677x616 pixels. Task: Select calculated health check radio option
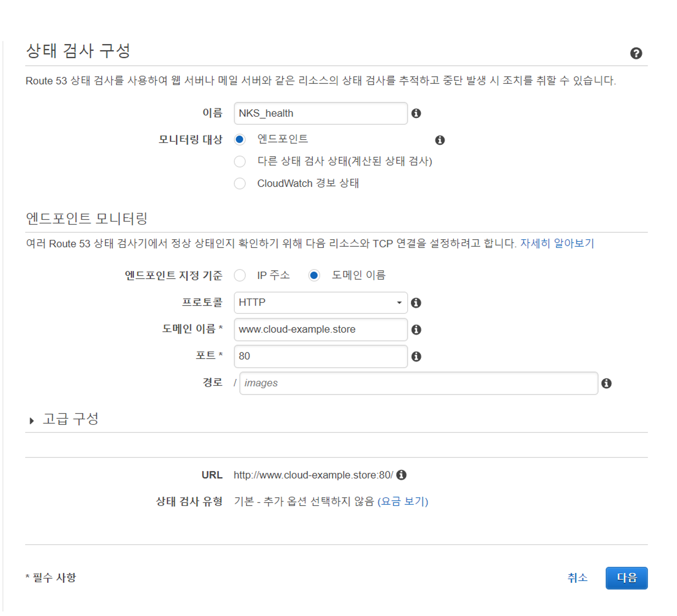240,161
